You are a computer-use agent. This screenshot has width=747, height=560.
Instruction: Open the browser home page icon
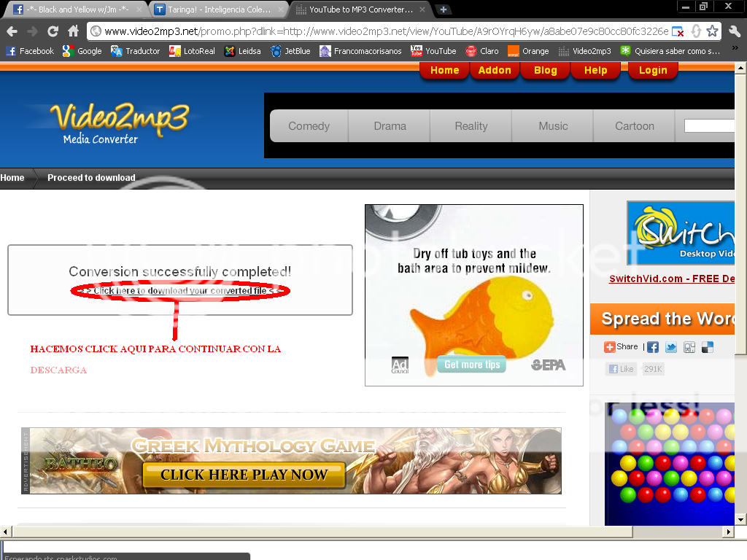[73, 31]
